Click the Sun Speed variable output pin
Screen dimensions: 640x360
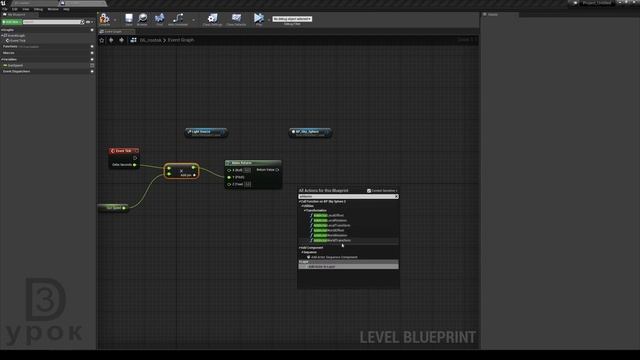(124, 208)
